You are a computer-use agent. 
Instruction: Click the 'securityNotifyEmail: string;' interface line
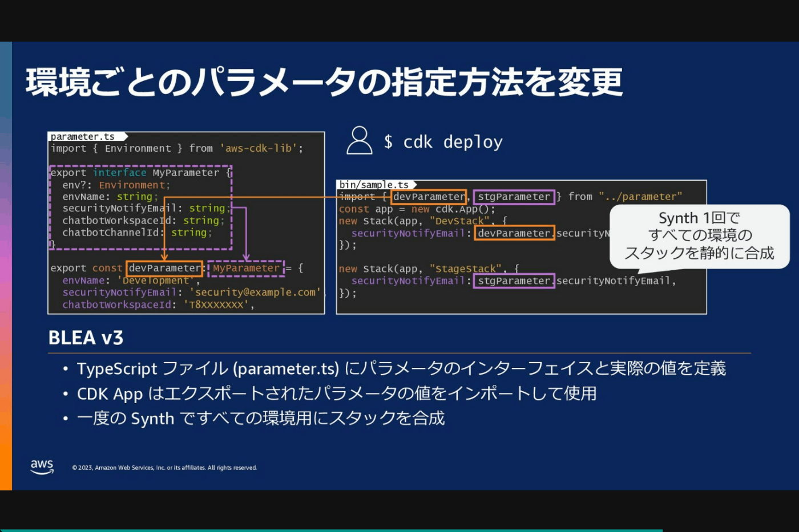coord(147,209)
